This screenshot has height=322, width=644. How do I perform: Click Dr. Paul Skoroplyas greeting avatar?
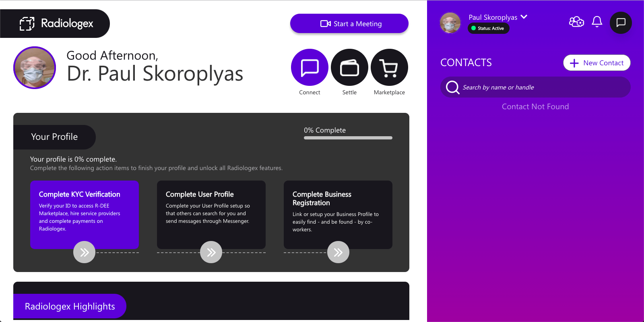tap(35, 68)
